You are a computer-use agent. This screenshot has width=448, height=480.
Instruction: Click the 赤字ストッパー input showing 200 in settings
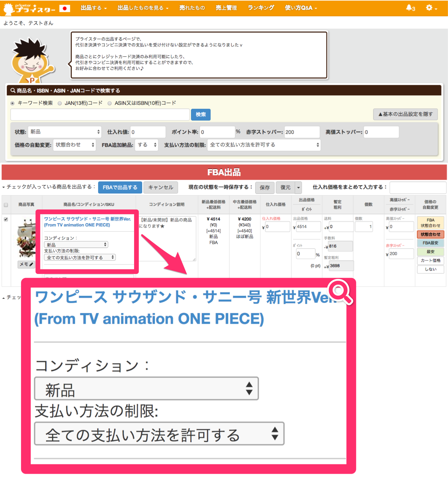(x=302, y=132)
